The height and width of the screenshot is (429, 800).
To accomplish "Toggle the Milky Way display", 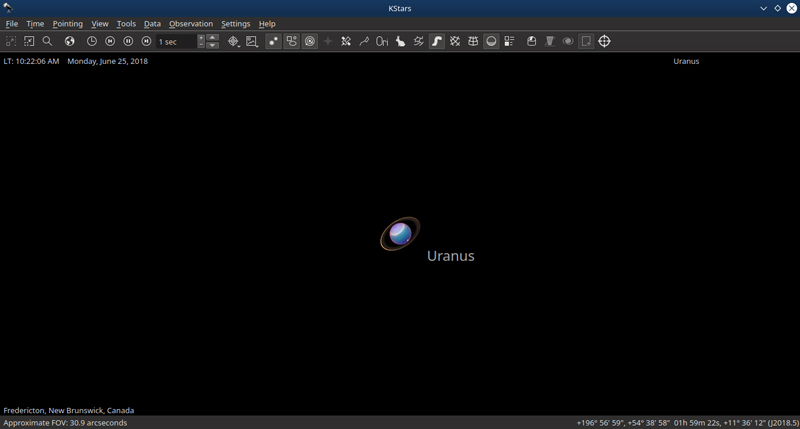I will [x=437, y=41].
